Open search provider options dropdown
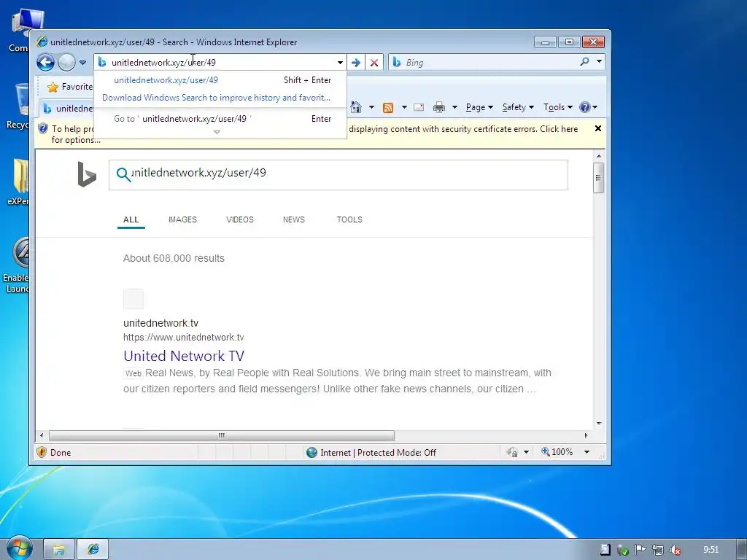Viewport: 747px width, 560px height. click(x=599, y=62)
